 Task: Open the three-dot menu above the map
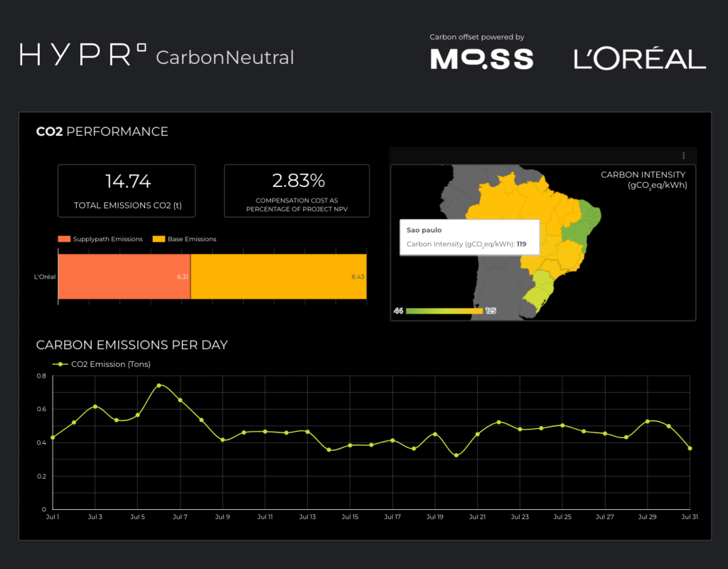[683, 155]
